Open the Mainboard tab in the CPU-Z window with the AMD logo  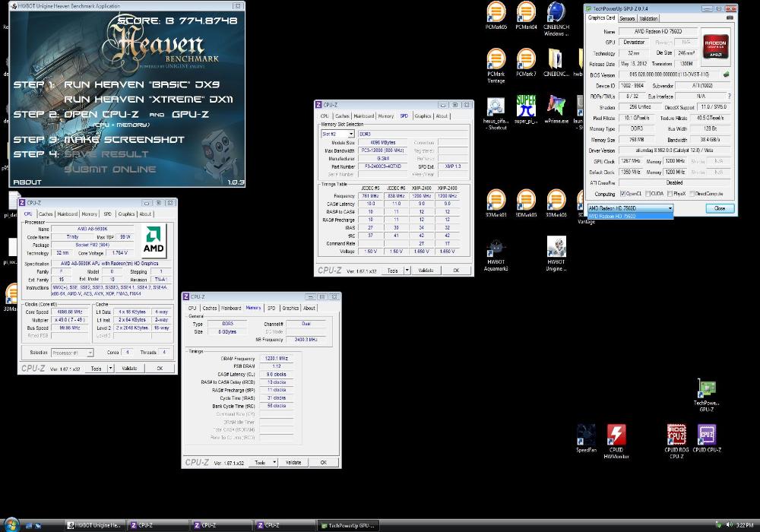[68, 214]
